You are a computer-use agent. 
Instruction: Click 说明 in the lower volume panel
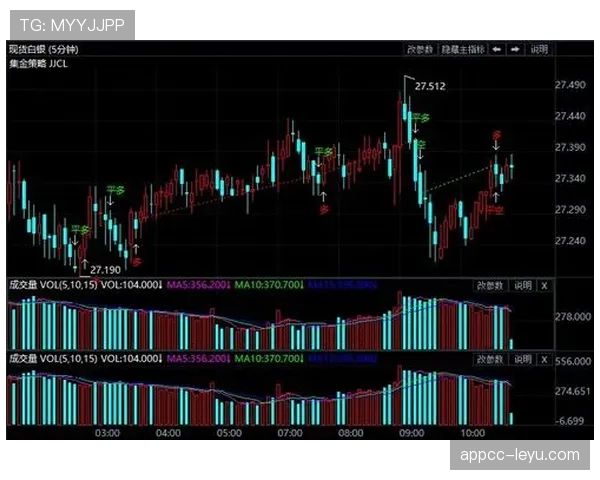pos(522,357)
